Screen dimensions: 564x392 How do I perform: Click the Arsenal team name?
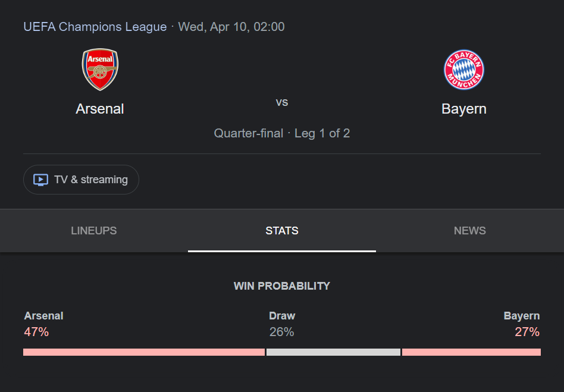(99, 109)
